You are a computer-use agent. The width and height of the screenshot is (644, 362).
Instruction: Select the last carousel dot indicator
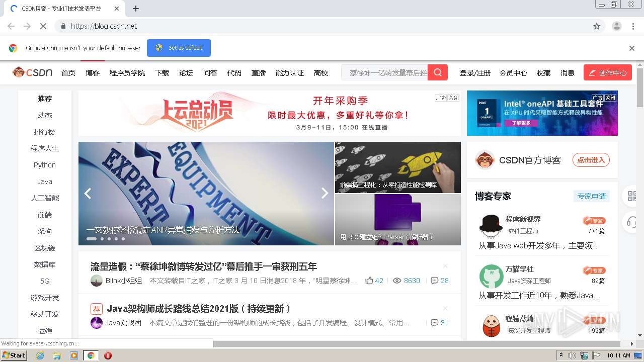pos(123,239)
